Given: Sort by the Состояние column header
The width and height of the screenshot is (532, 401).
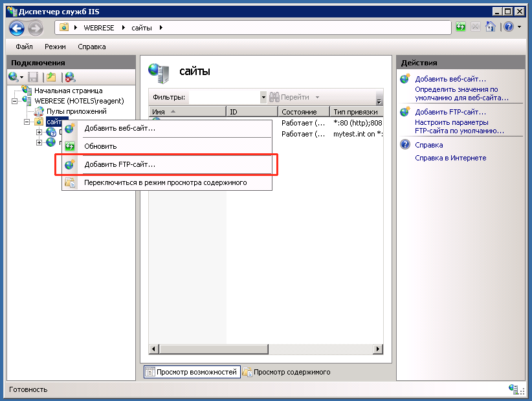Looking at the screenshot, I should (304, 111).
